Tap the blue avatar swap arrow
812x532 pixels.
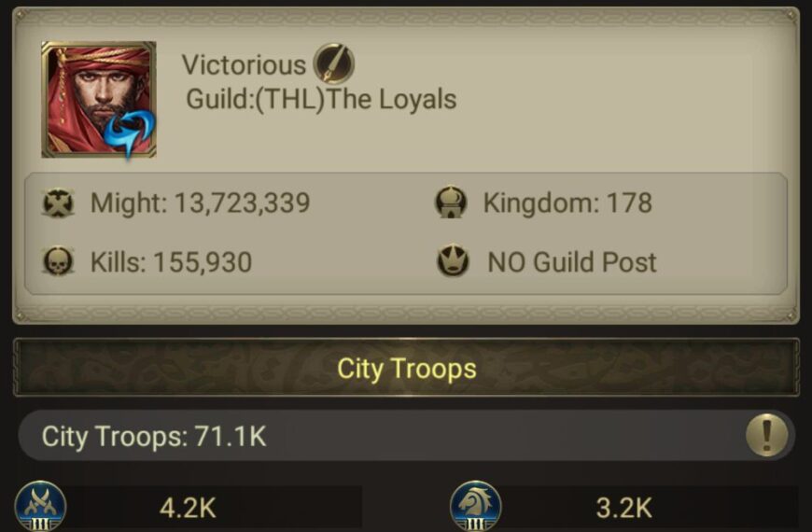130,133
